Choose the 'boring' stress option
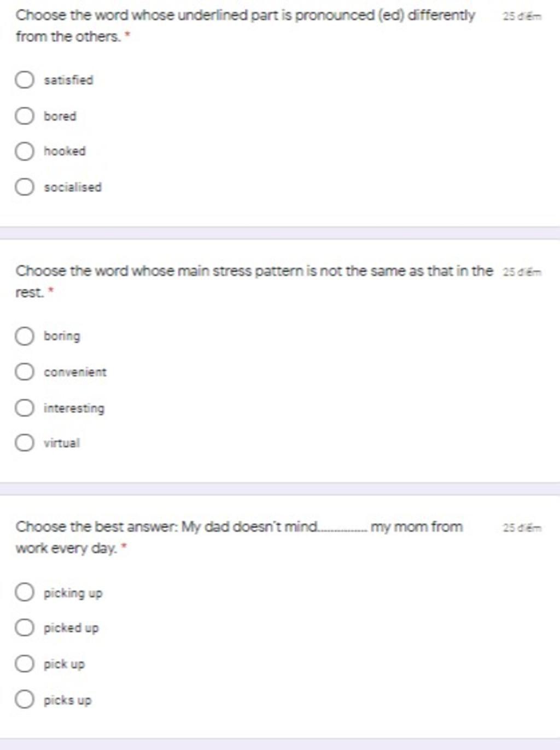Image resolution: width=560 pixels, height=750 pixels. [x=24, y=336]
